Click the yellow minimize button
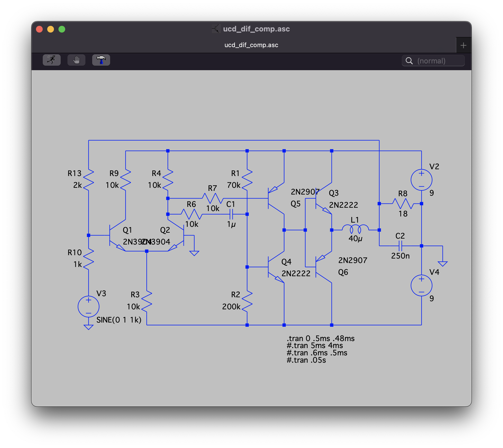Image resolution: width=503 pixels, height=448 pixels. [x=51, y=29]
